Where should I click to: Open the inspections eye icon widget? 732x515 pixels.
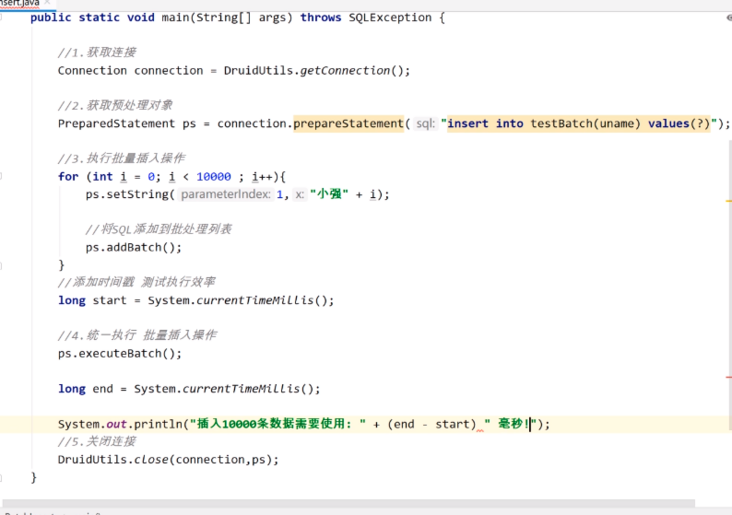click(727, 18)
